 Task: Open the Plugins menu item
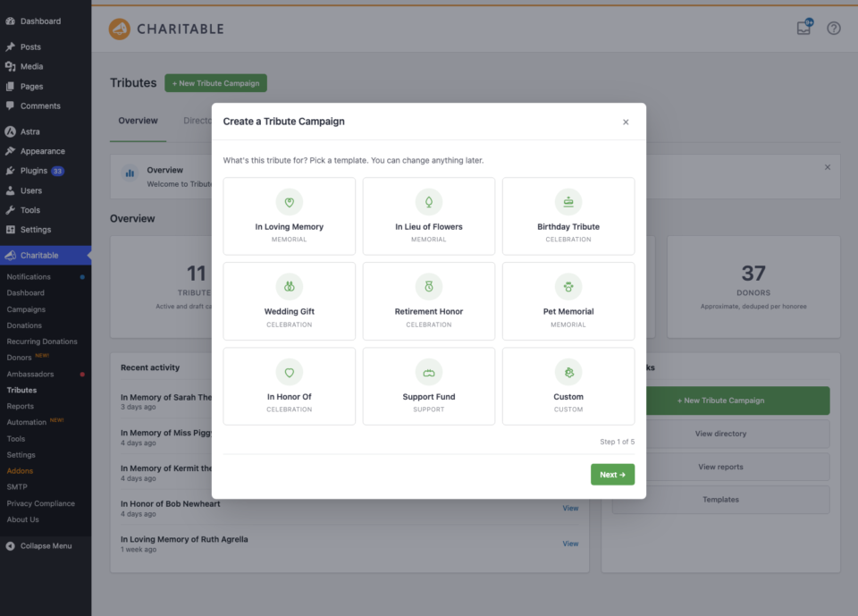point(35,171)
